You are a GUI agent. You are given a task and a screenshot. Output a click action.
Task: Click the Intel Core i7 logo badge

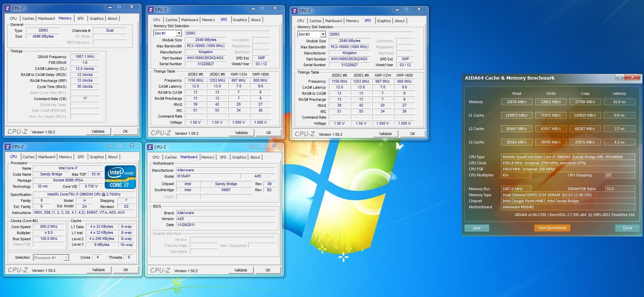[x=120, y=177]
